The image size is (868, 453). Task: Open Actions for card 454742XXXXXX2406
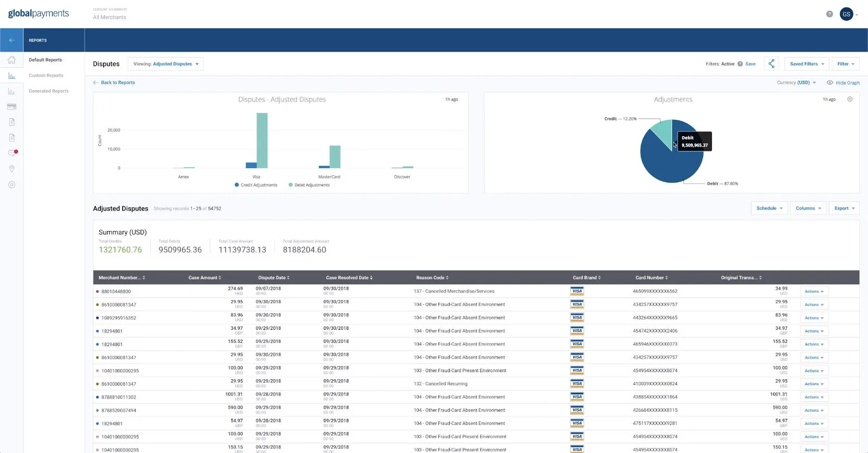814,331
